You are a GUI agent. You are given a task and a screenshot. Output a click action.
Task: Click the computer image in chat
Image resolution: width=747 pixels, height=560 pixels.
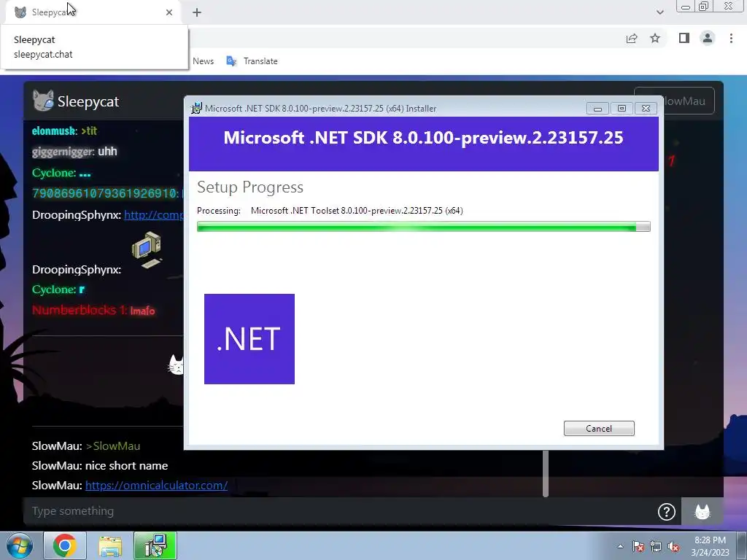(x=147, y=249)
